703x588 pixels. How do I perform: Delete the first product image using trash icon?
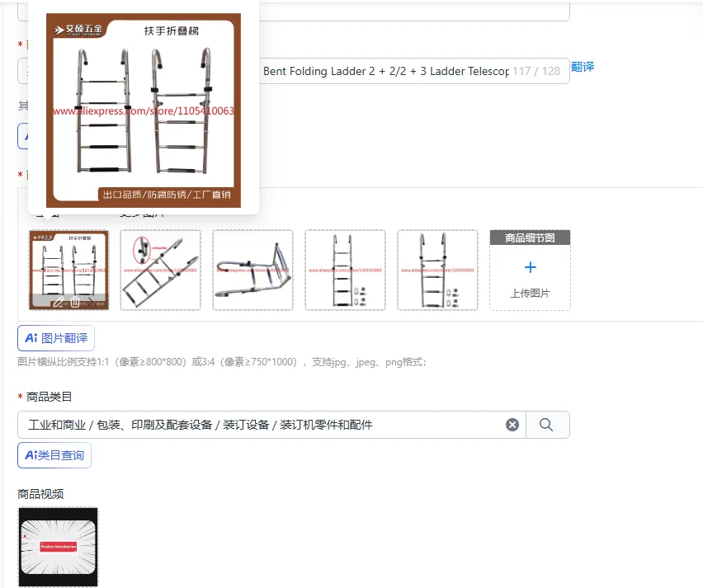(75, 302)
